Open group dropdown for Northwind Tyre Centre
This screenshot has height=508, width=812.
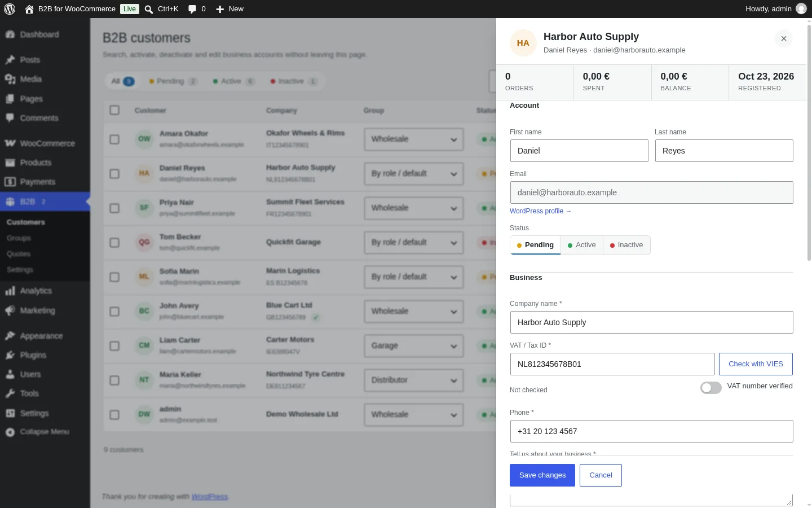(414, 380)
